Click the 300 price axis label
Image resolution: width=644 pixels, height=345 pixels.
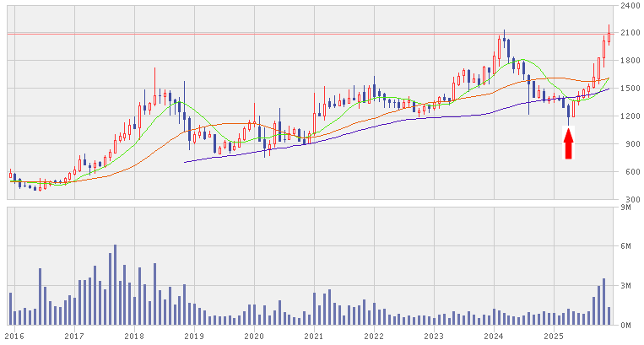631,200
